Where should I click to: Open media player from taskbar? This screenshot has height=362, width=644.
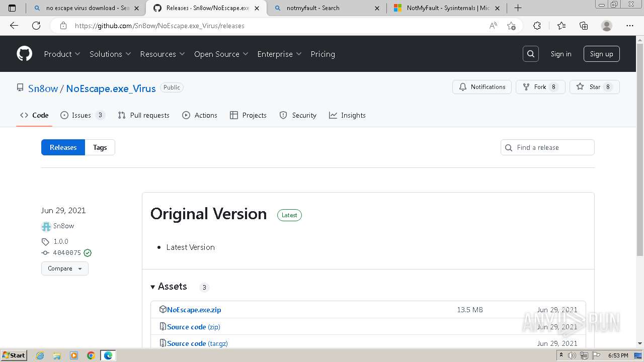74,355
